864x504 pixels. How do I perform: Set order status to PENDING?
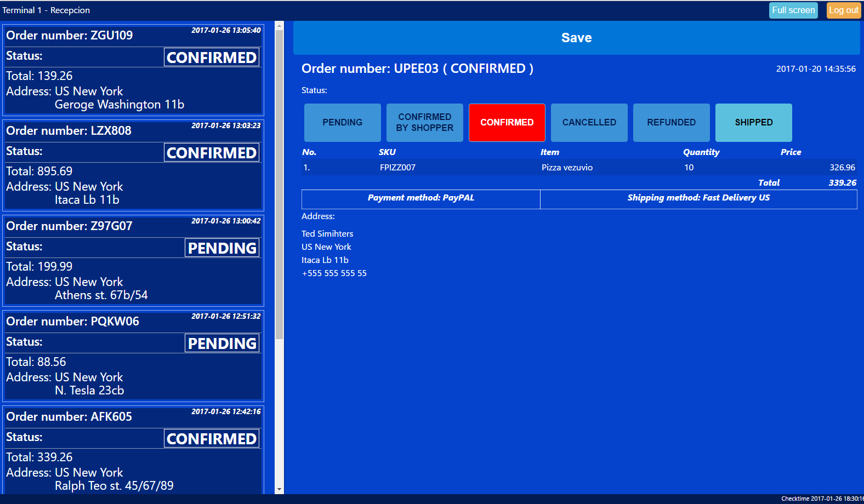(342, 123)
